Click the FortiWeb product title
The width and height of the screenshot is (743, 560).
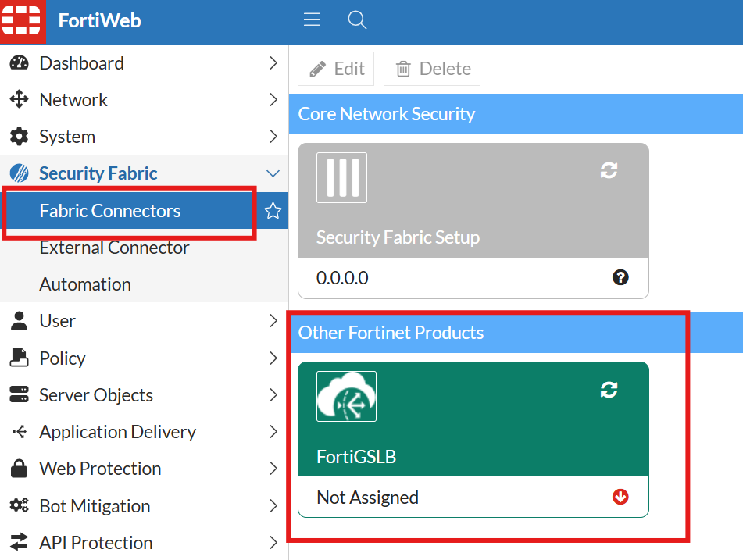[x=99, y=20]
